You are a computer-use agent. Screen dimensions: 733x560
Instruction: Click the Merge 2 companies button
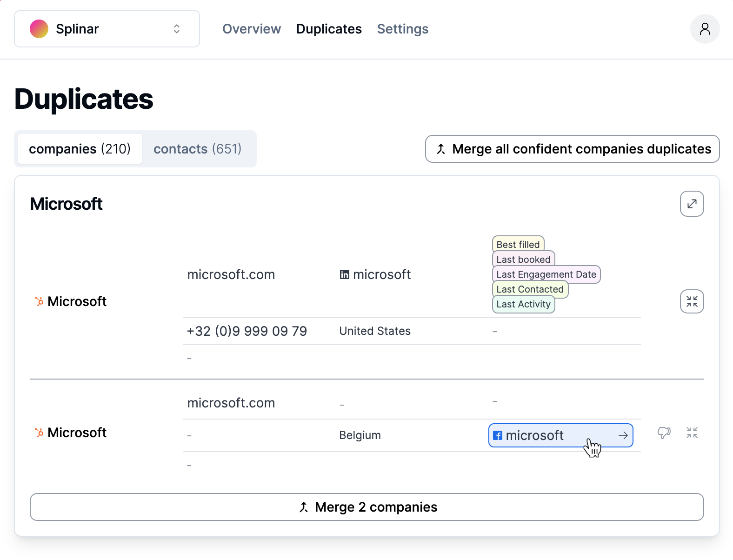point(366,507)
